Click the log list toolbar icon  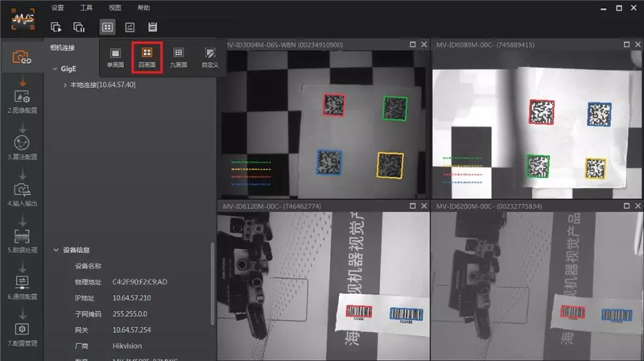click(152, 27)
